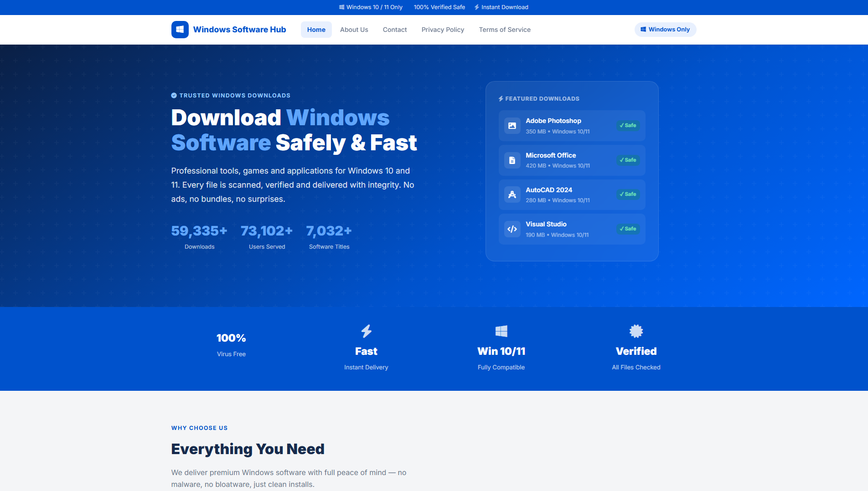The image size is (868, 491).
Task: Click the Windows Only button
Action: tap(666, 30)
